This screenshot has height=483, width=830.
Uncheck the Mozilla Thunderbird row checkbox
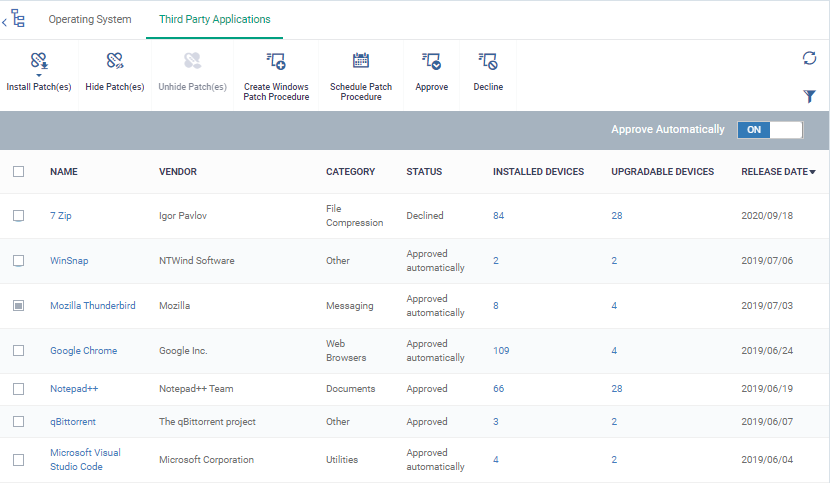click(x=19, y=306)
